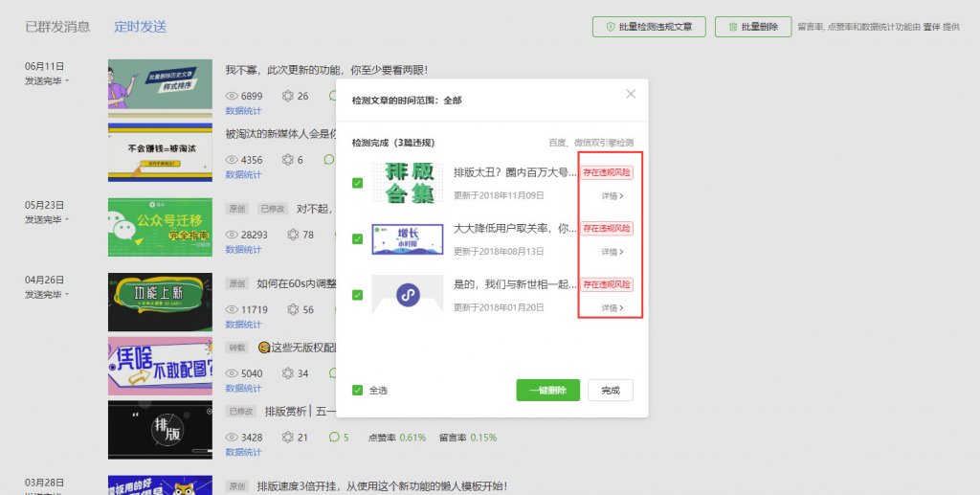Click the eye icon beside 3428
Image resolution: width=980 pixels, height=495 pixels.
click(232, 438)
